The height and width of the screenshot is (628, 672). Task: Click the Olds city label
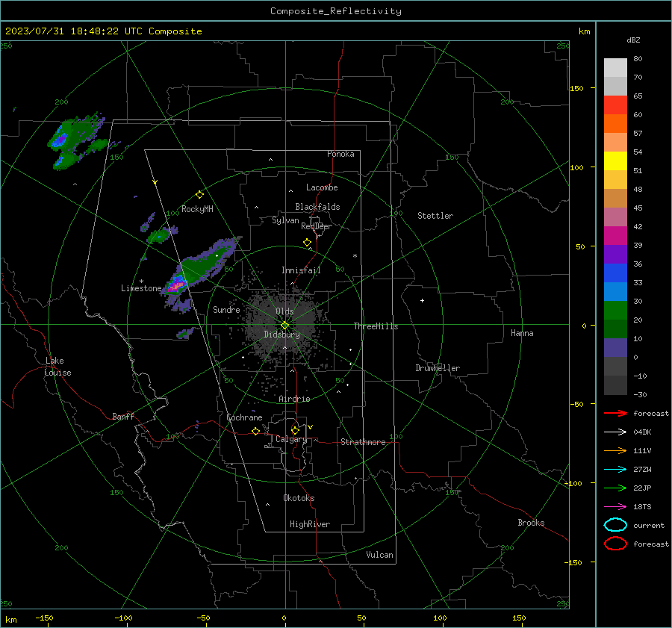click(284, 311)
